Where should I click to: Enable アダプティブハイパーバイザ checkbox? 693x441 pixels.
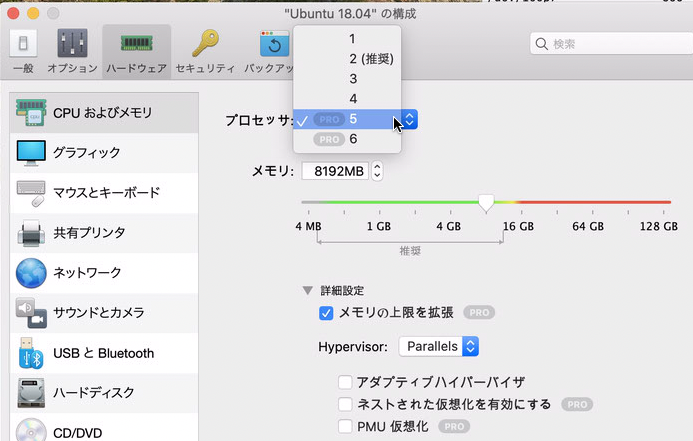coord(345,382)
